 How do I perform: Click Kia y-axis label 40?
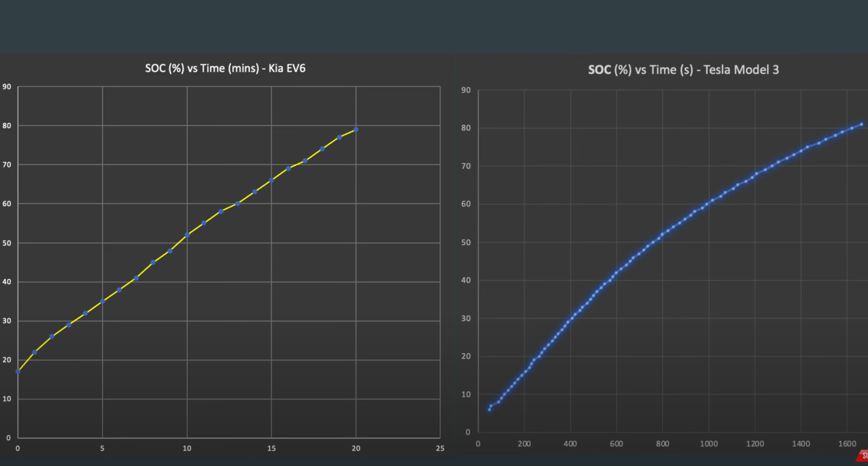[x=7, y=282]
